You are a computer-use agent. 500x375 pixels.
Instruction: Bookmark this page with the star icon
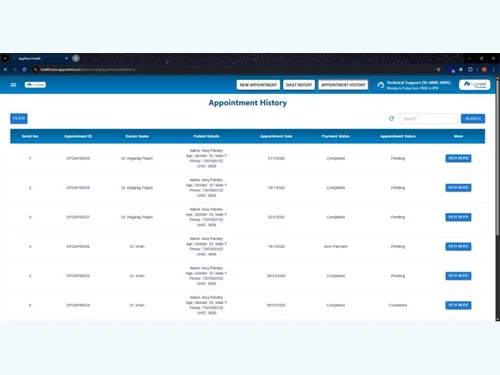pyautogui.click(x=438, y=69)
